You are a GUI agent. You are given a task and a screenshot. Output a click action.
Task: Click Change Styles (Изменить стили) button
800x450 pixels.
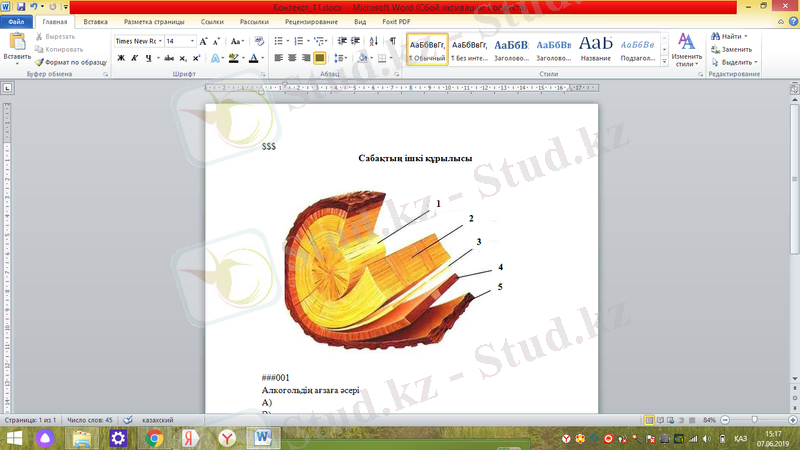686,49
